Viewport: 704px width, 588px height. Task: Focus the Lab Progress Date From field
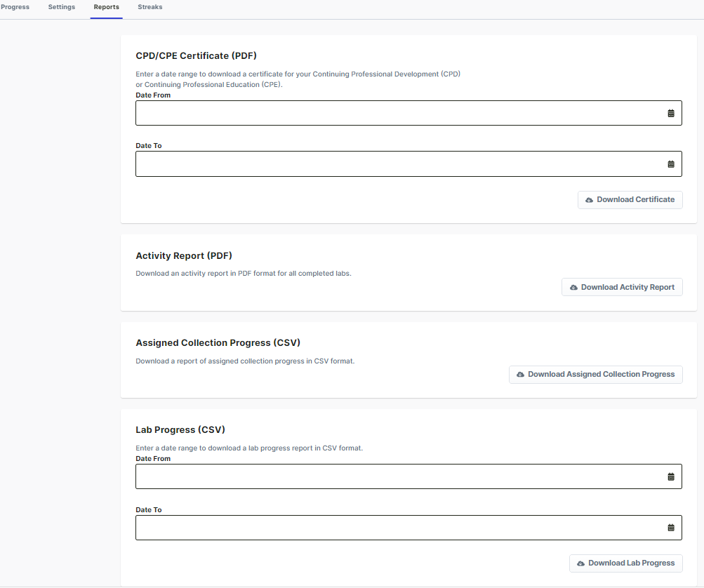coord(393,476)
